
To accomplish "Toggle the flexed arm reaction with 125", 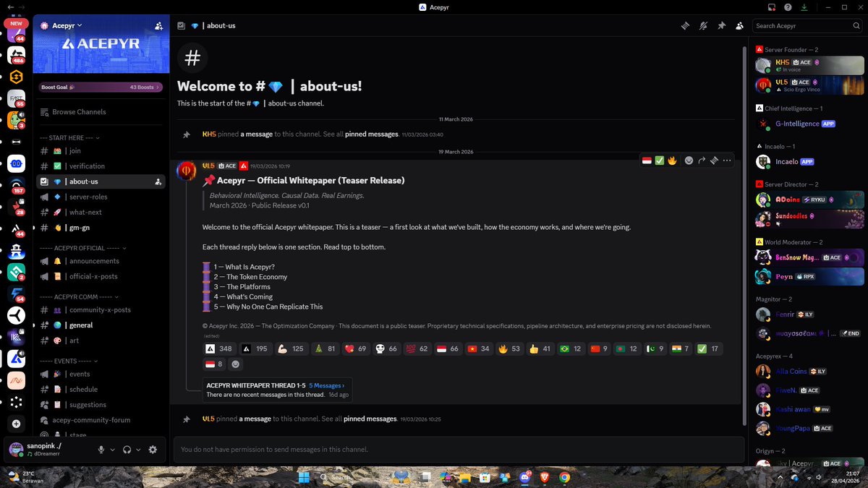I will coord(292,349).
